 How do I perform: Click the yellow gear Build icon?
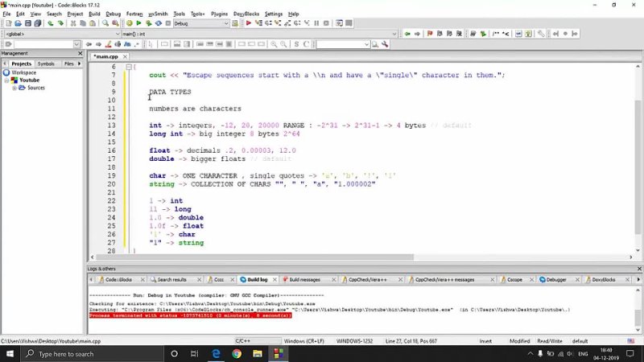129,23
